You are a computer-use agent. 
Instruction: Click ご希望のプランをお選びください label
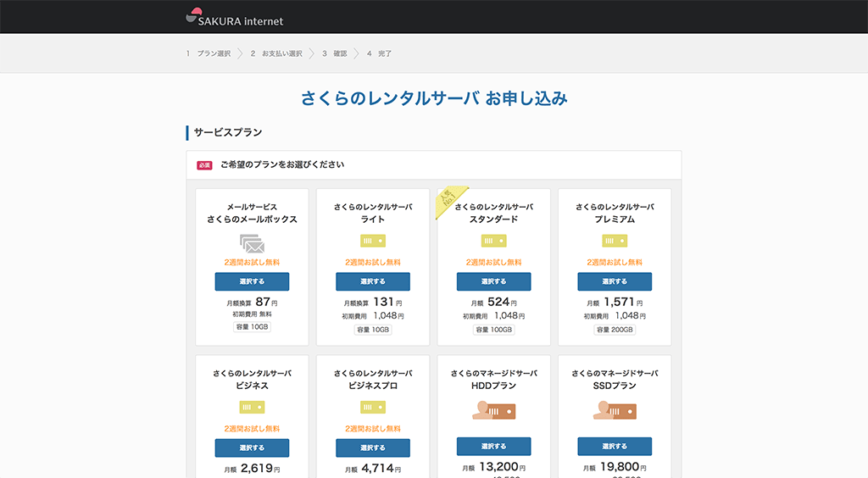point(282,165)
